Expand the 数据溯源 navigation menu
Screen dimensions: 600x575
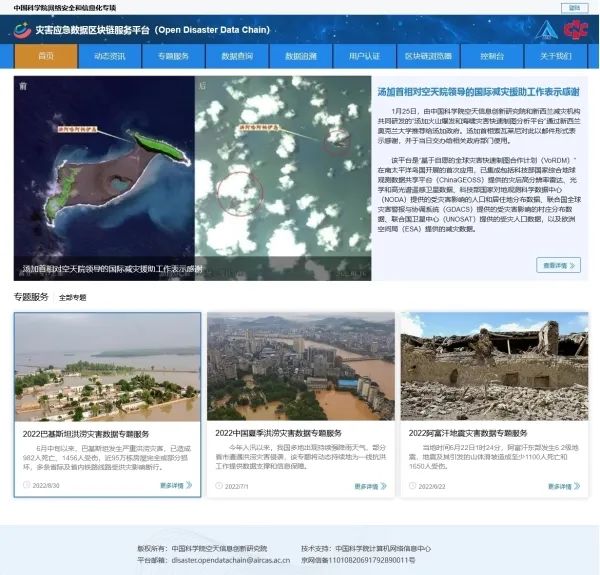300,56
